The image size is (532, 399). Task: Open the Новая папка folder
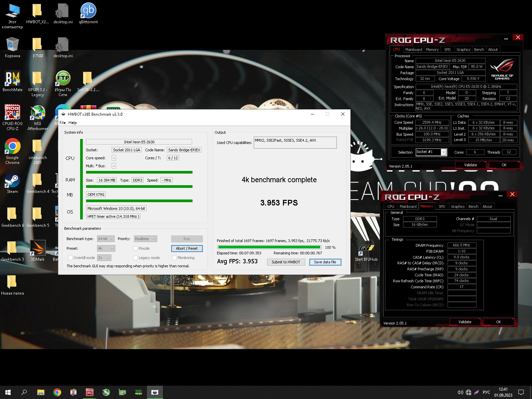13,285
